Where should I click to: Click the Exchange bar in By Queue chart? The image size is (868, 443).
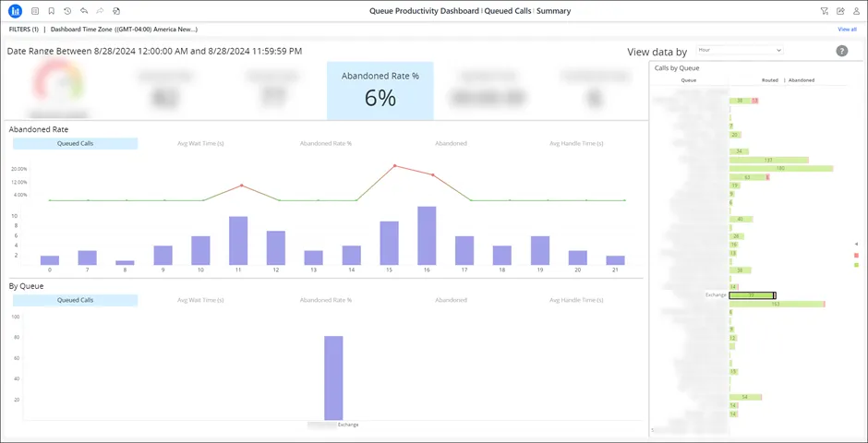(x=333, y=377)
